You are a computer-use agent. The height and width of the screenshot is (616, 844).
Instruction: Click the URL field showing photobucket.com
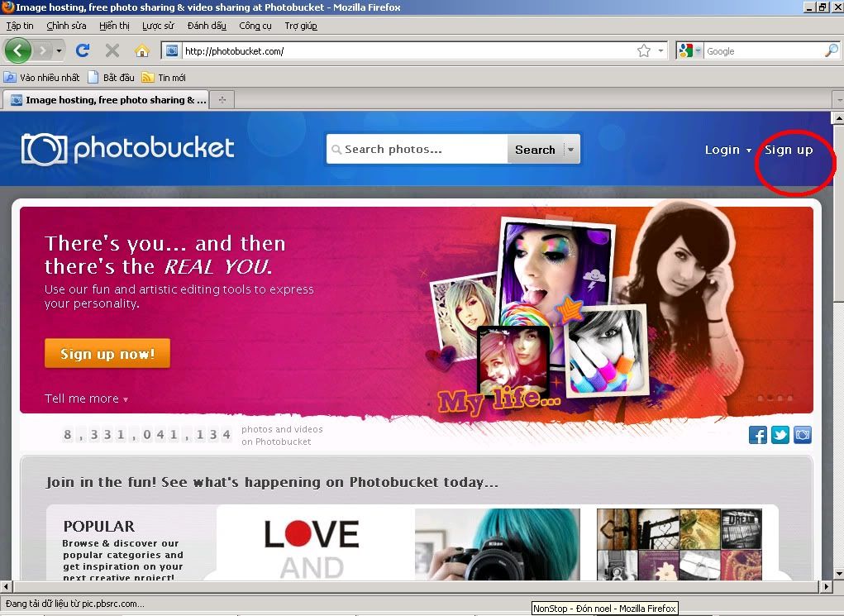coord(408,51)
